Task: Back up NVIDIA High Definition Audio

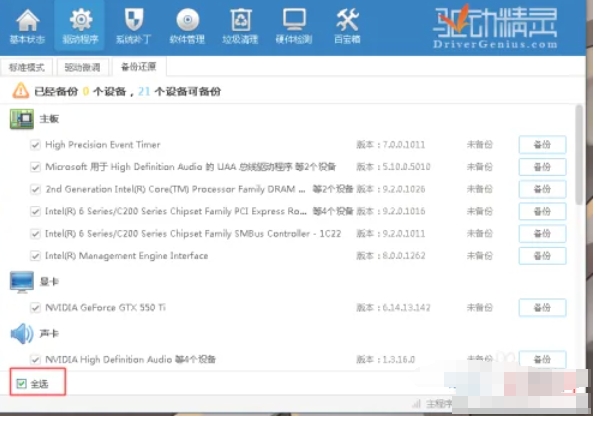Action: 543,360
